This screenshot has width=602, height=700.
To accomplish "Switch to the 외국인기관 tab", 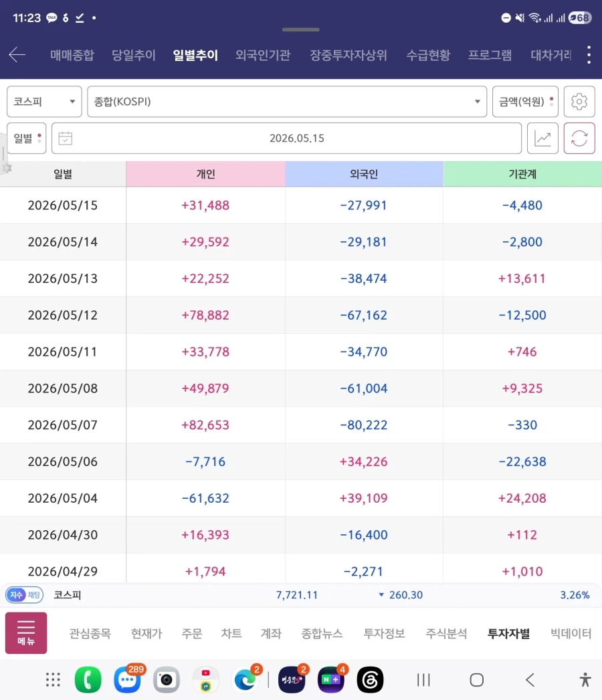I will click(263, 55).
